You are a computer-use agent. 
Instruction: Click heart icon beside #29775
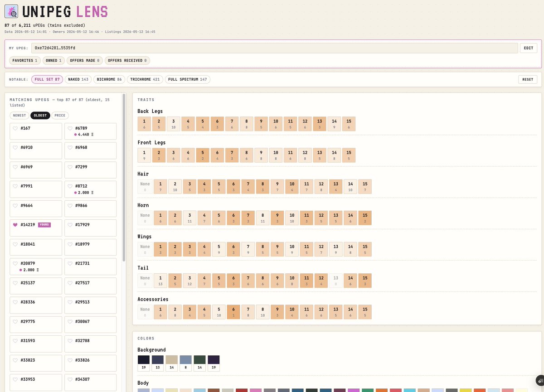15,321
